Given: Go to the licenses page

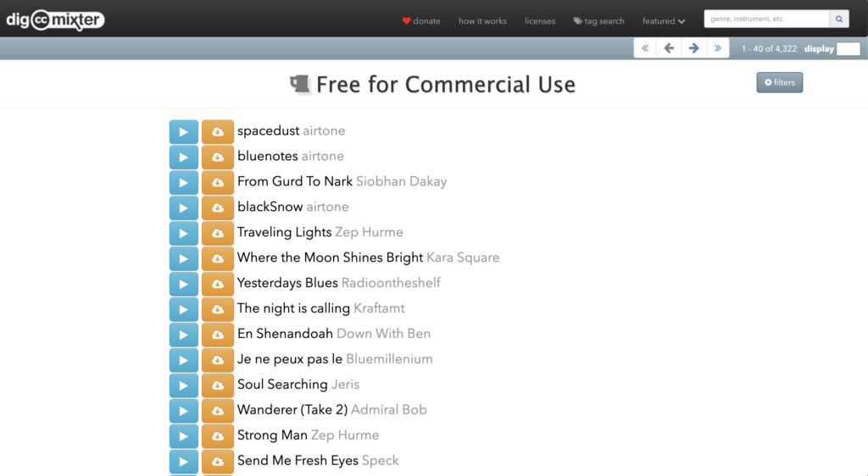Looking at the screenshot, I should [540, 21].
